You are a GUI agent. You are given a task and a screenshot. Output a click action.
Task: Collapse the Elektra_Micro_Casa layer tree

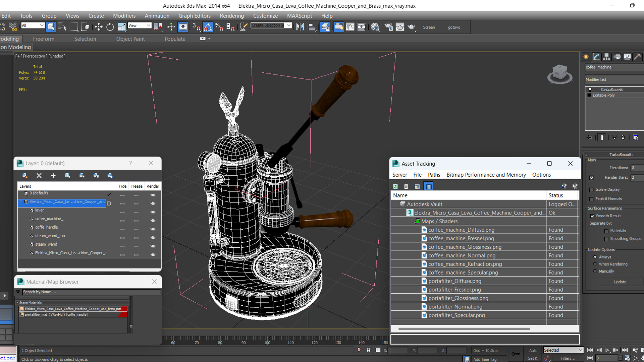(20, 202)
